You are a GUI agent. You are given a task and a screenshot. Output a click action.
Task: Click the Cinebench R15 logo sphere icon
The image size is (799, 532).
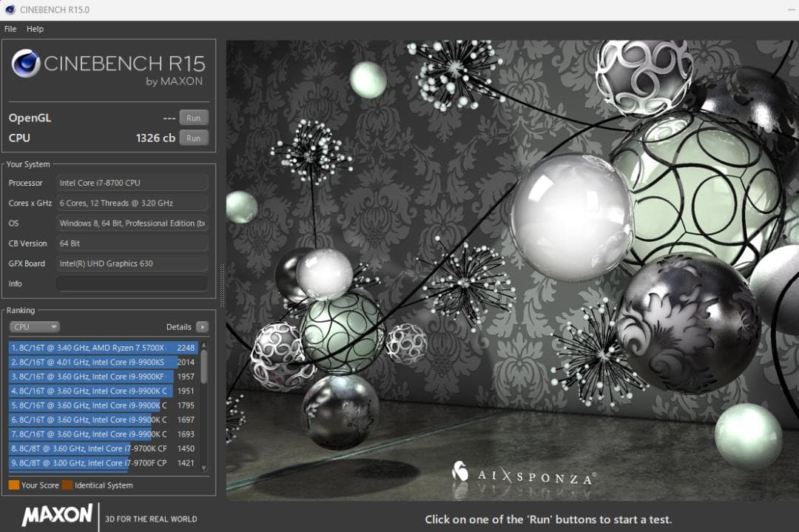[x=26, y=64]
